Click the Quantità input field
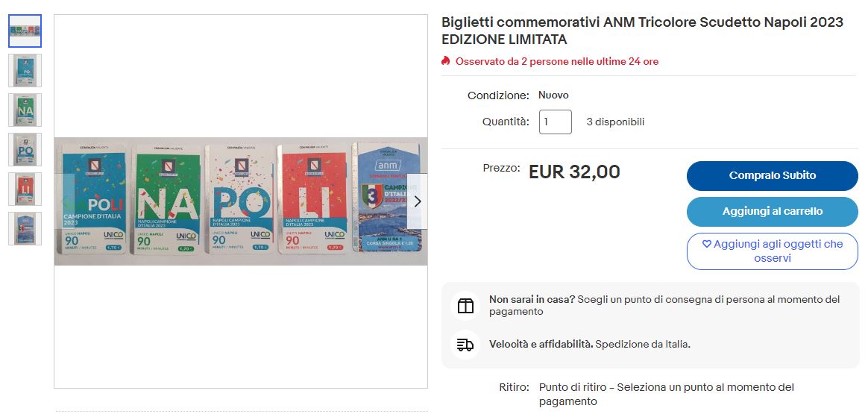868x414 pixels. coord(555,122)
